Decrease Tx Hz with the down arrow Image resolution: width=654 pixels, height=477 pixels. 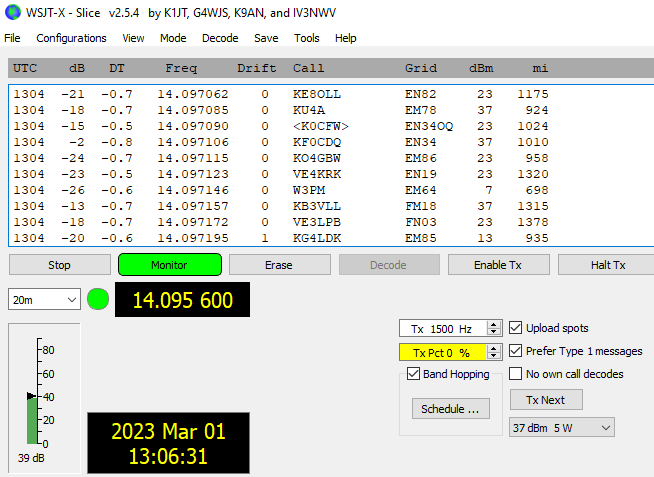click(494, 332)
